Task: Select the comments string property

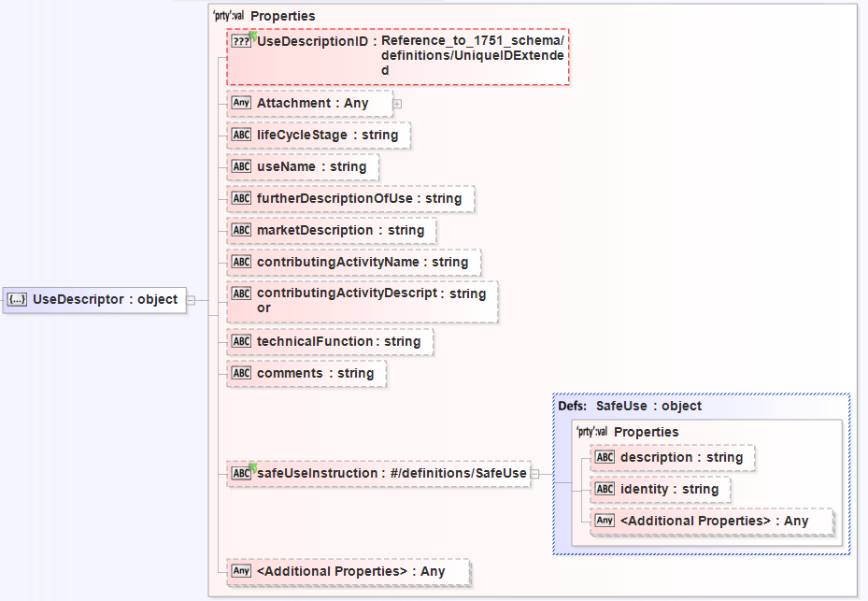Action: [315, 373]
